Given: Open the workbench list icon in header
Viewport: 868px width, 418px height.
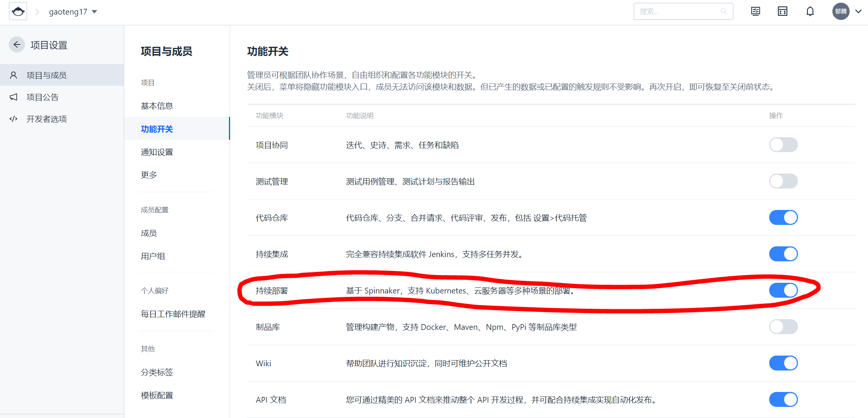Looking at the screenshot, I should click(755, 11).
